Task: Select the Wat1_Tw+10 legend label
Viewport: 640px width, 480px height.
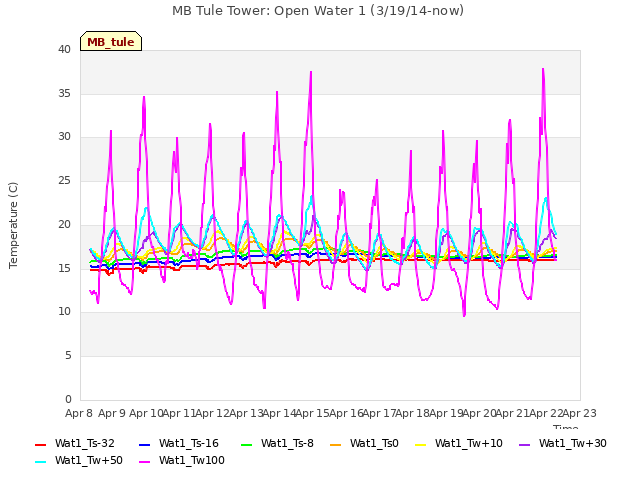Action: pos(469,444)
